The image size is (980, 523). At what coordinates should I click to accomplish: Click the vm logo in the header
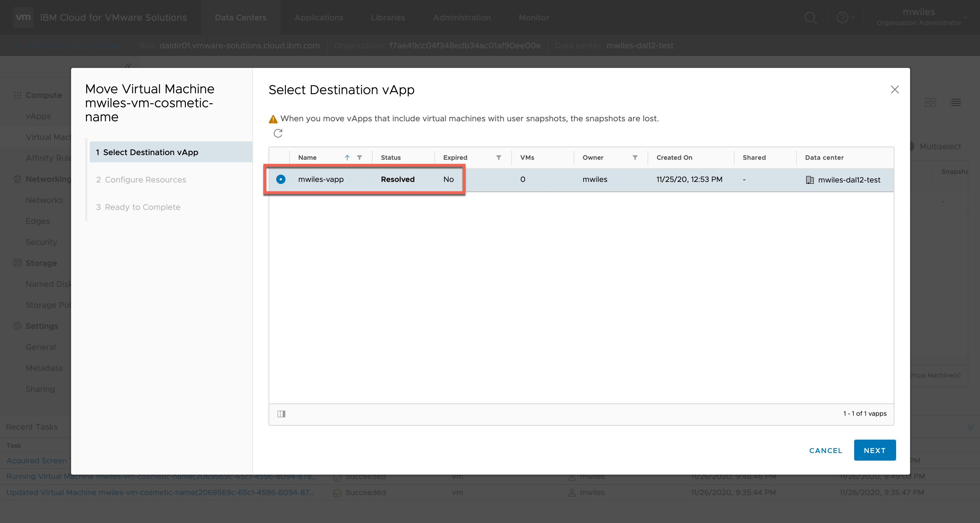[23, 17]
